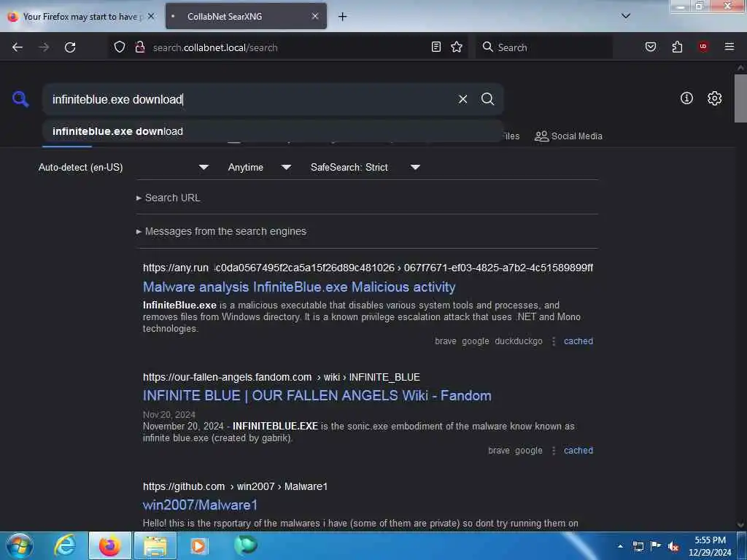Clear the search query with the X
The image size is (747, 560).
tap(462, 99)
